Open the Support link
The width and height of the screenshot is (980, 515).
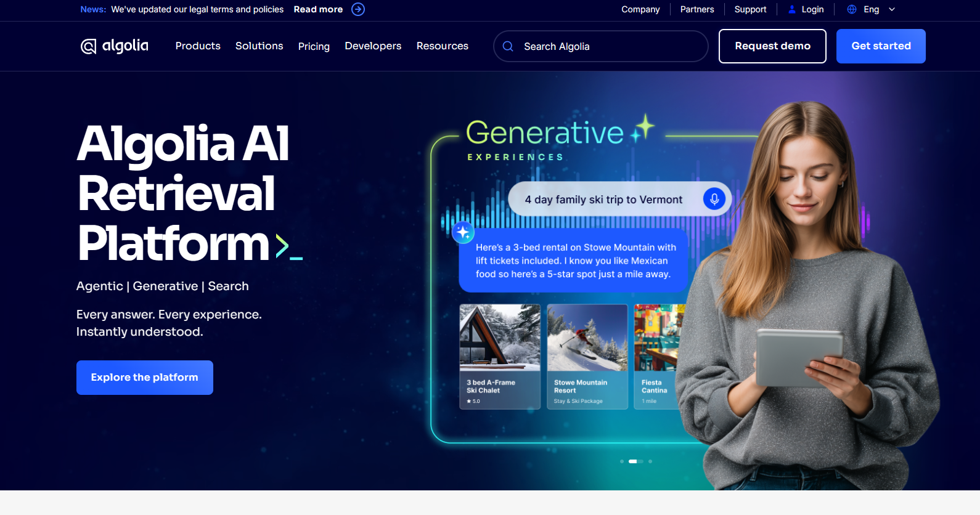pos(750,9)
